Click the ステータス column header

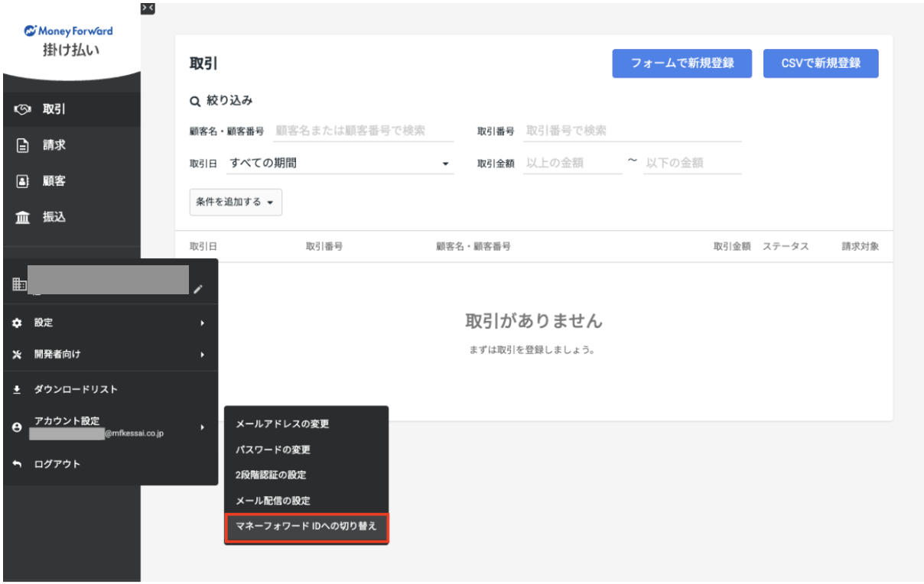click(x=786, y=247)
